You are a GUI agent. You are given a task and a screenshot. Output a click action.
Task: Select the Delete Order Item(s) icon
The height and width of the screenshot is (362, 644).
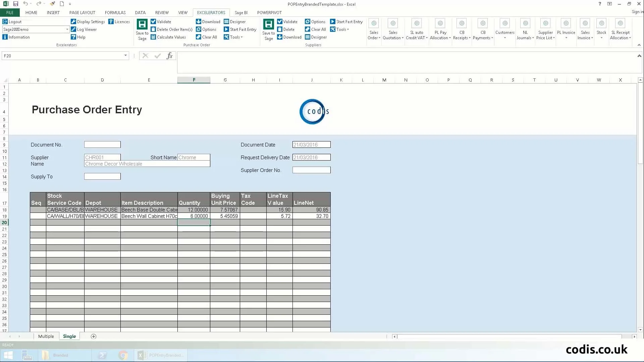coord(153,29)
